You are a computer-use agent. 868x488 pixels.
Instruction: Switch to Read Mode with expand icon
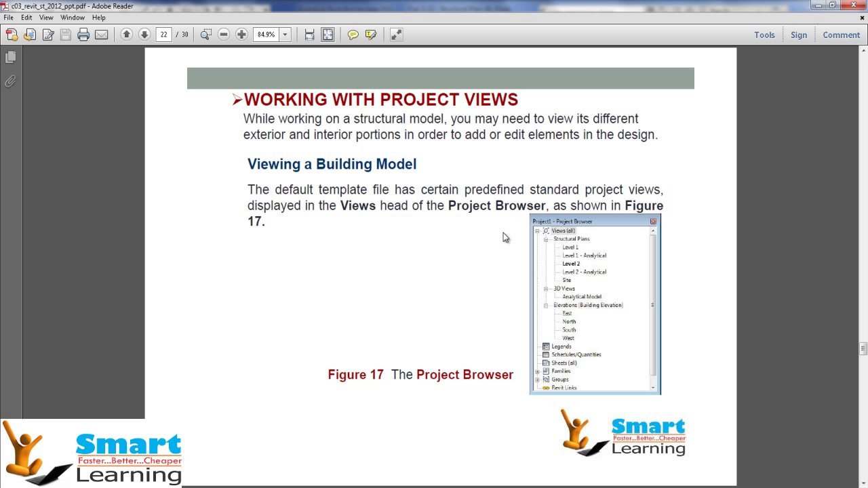[x=397, y=35]
